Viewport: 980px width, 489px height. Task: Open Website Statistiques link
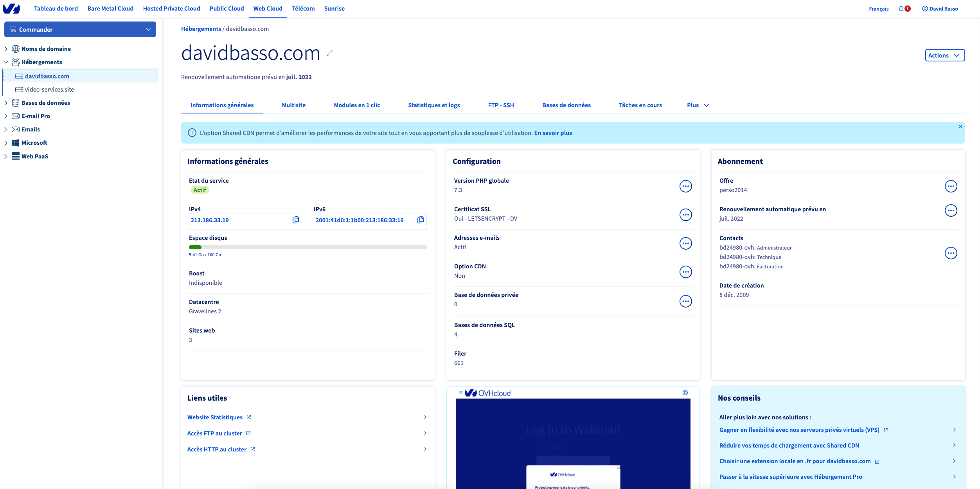(215, 417)
